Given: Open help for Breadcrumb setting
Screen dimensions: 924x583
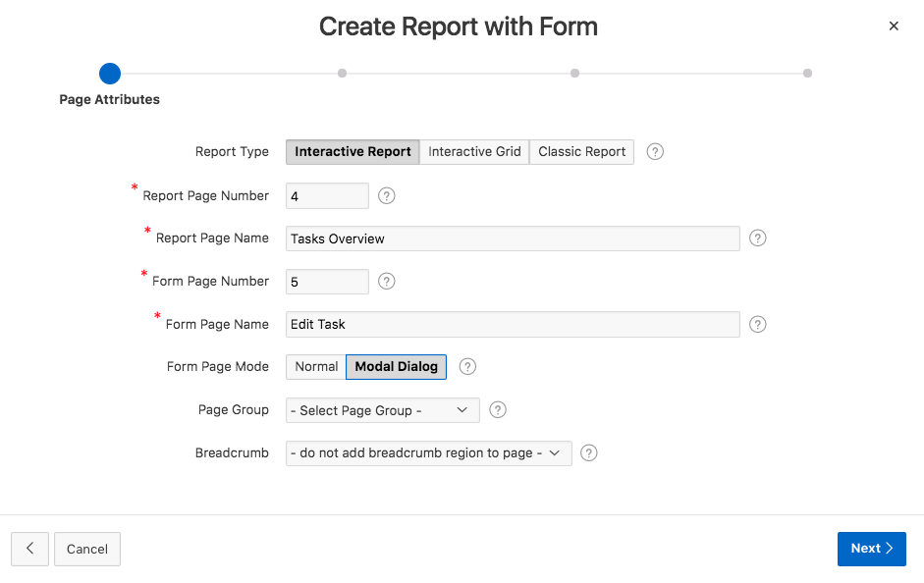Looking at the screenshot, I should 589,453.
